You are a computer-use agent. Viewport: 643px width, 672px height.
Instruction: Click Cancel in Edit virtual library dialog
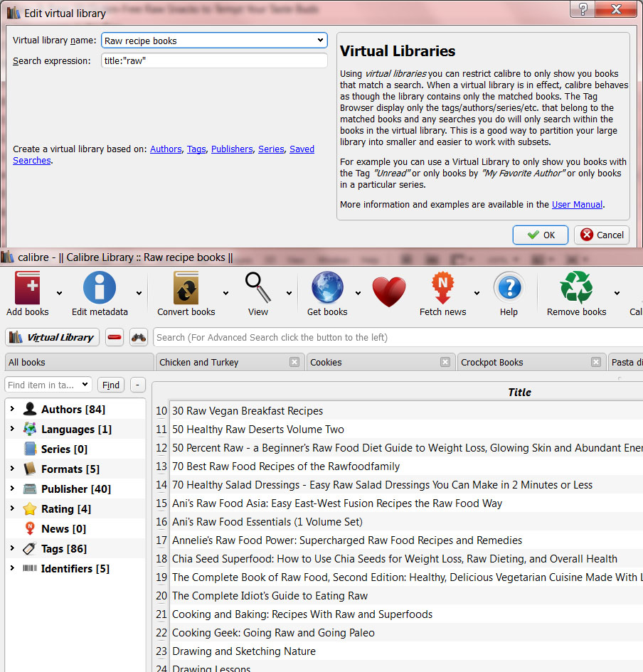click(x=602, y=235)
